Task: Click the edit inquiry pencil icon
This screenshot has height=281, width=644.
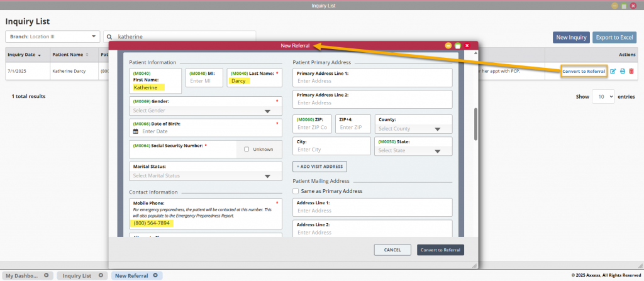Action: [x=613, y=72]
